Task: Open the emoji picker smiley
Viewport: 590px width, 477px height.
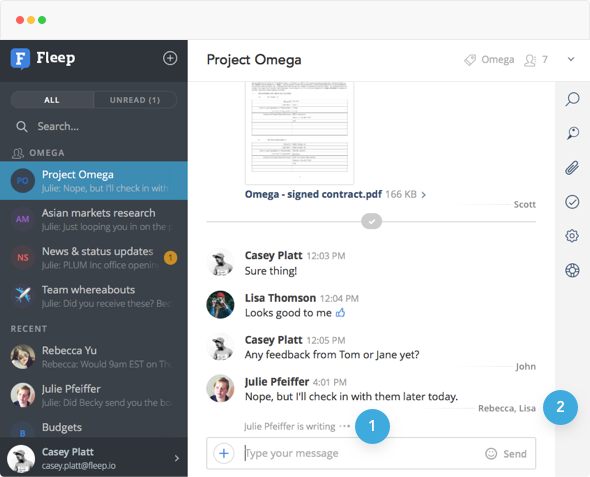Action: coord(491,454)
